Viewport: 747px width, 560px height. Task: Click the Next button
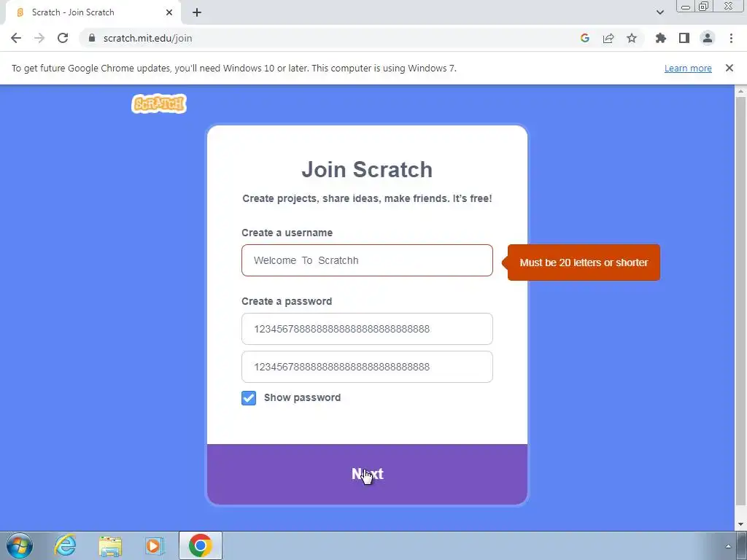[x=367, y=474]
